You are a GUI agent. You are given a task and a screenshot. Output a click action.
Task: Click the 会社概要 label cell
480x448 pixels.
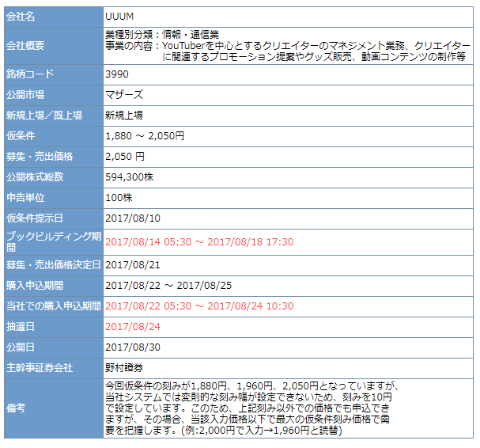click(54, 46)
